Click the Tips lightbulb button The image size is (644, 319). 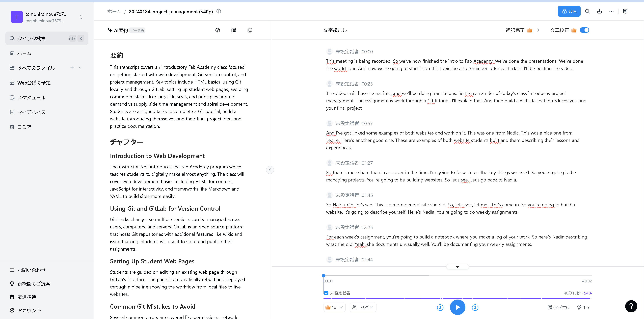click(583, 307)
